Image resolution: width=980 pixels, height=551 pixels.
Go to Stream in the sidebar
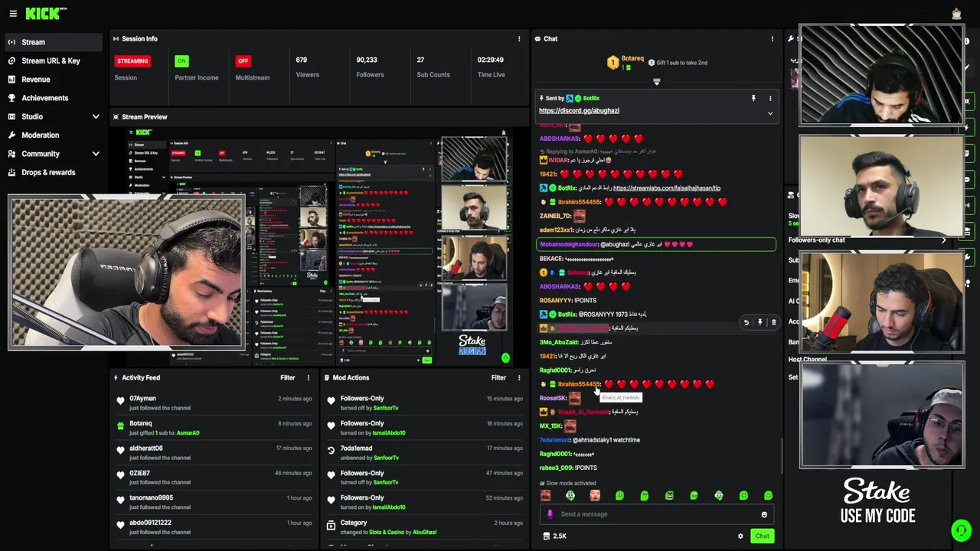[x=52, y=43]
